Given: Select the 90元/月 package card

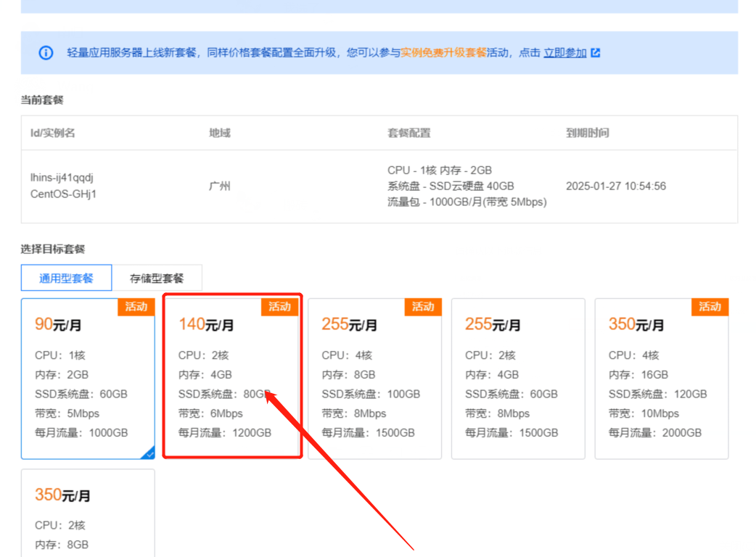Looking at the screenshot, I should (x=88, y=379).
